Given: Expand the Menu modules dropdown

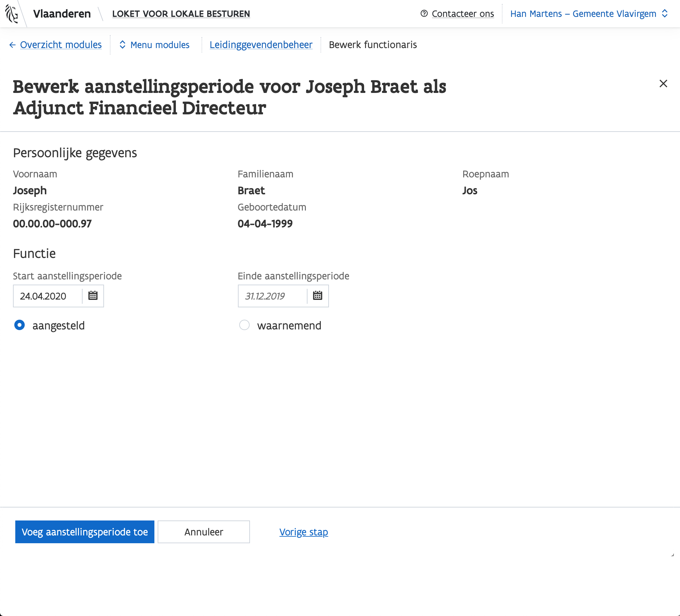Looking at the screenshot, I should tap(160, 45).
